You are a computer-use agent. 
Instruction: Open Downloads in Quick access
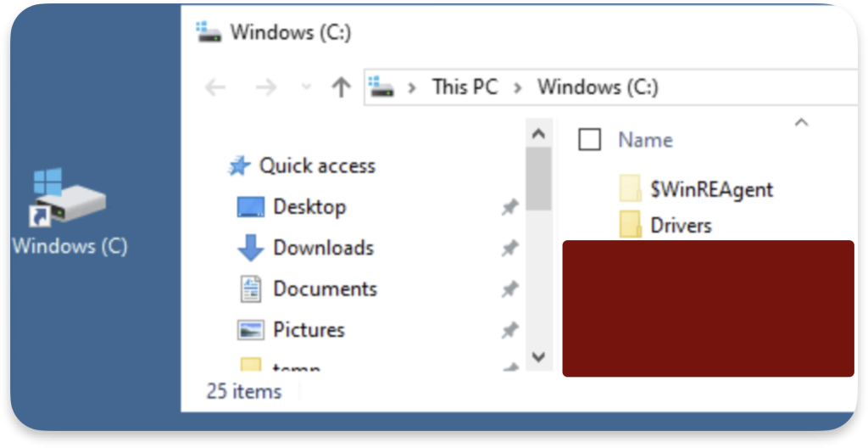click(323, 247)
